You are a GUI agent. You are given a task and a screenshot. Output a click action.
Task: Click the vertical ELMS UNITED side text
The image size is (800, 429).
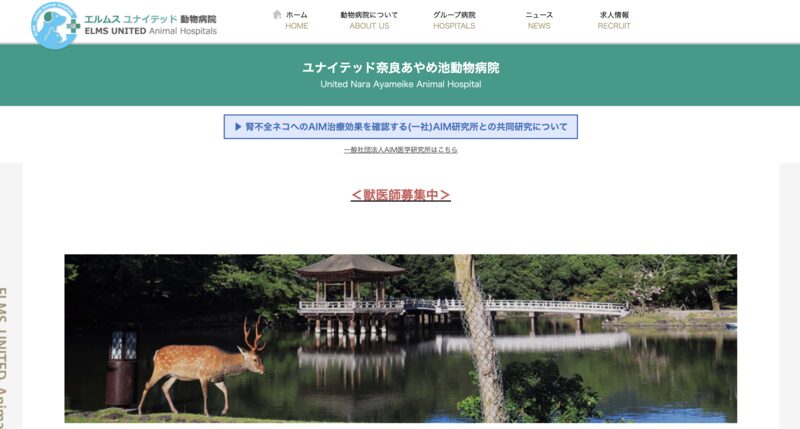(x=3, y=357)
